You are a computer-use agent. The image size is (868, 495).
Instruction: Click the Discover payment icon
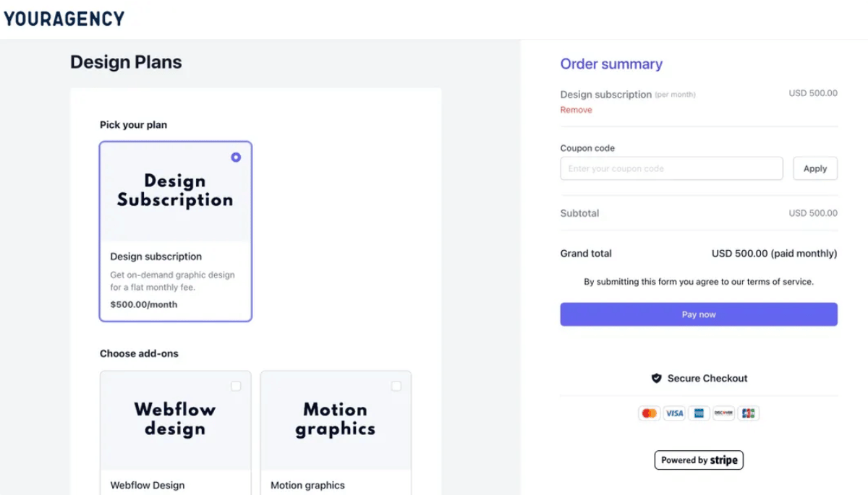pyautogui.click(x=723, y=413)
